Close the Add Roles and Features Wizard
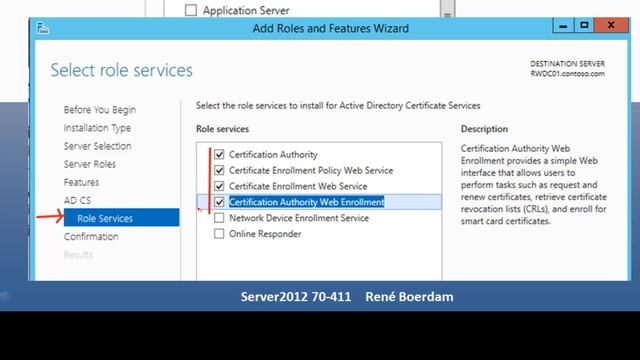This screenshot has height=360, width=640. 611,25
